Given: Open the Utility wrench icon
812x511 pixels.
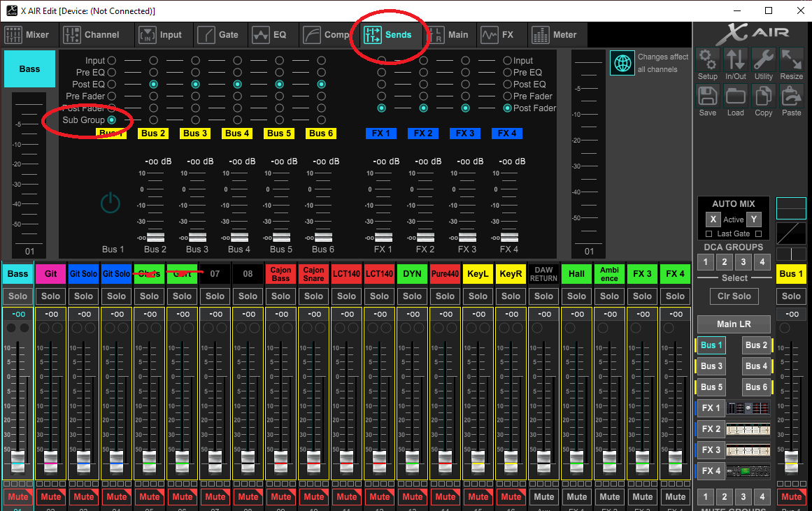Looking at the screenshot, I should coord(763,59).
